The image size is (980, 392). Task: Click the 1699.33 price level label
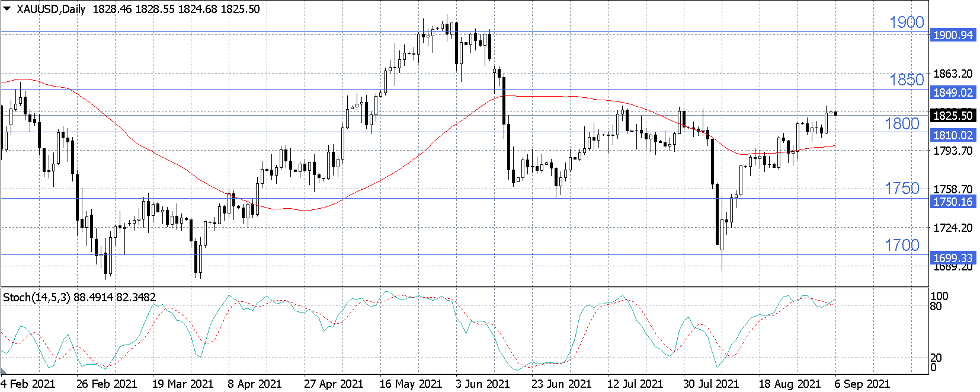(x=953, y=258)
